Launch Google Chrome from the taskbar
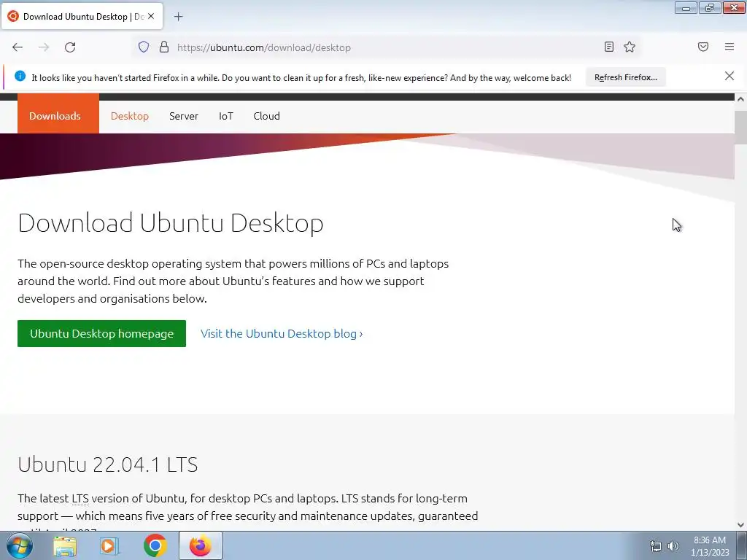The image size is (747, 560). pyautogui.click(x=155, y=545)
